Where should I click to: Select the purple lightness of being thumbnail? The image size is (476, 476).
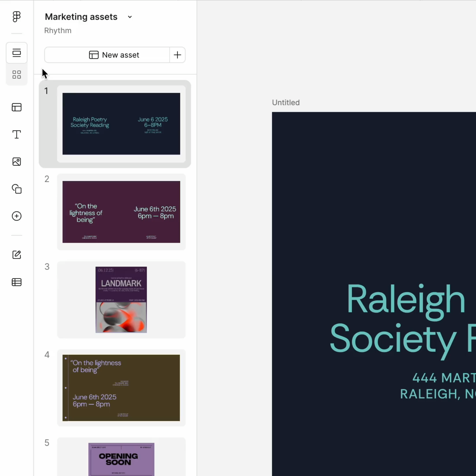[121, 212]
